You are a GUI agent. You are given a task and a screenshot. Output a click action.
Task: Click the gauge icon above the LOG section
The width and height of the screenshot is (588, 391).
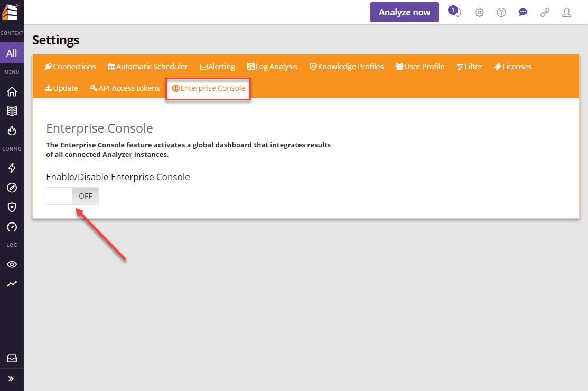(12, 227)
